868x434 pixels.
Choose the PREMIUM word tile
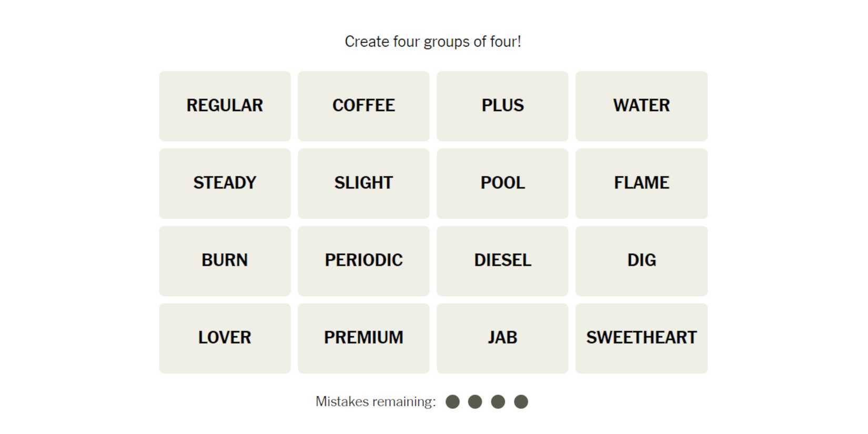[x=364, y=338]
